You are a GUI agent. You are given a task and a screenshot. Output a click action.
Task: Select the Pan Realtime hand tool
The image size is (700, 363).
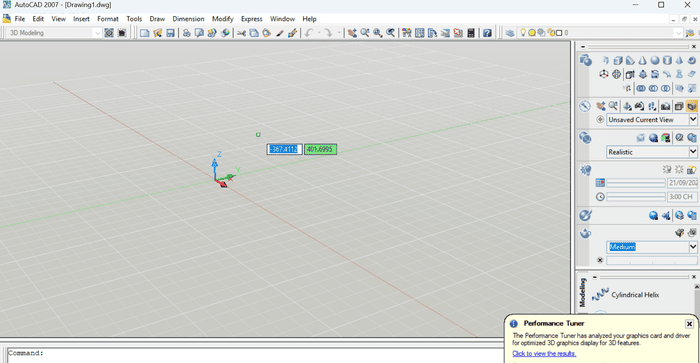click(352, 33)
